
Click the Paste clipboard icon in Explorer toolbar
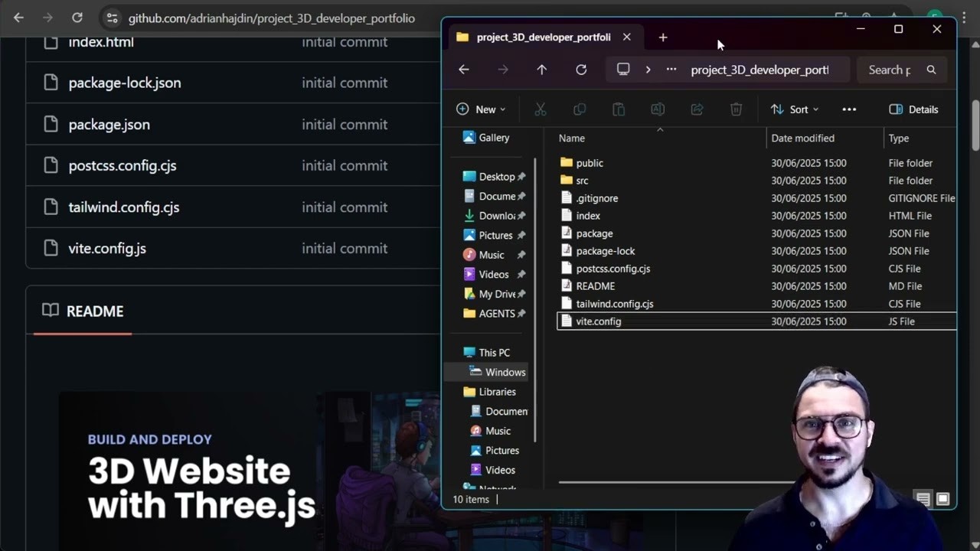[619, 109]
